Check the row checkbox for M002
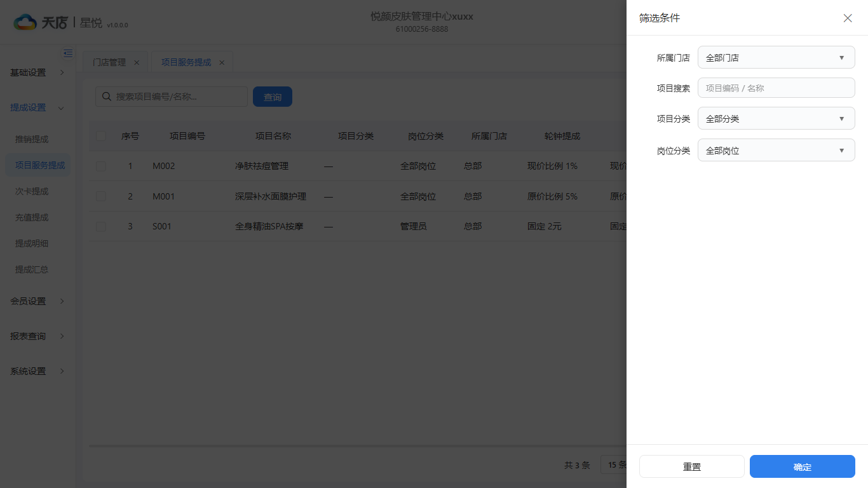This screenshot has width=868, height=488. (x=101, y=166)
